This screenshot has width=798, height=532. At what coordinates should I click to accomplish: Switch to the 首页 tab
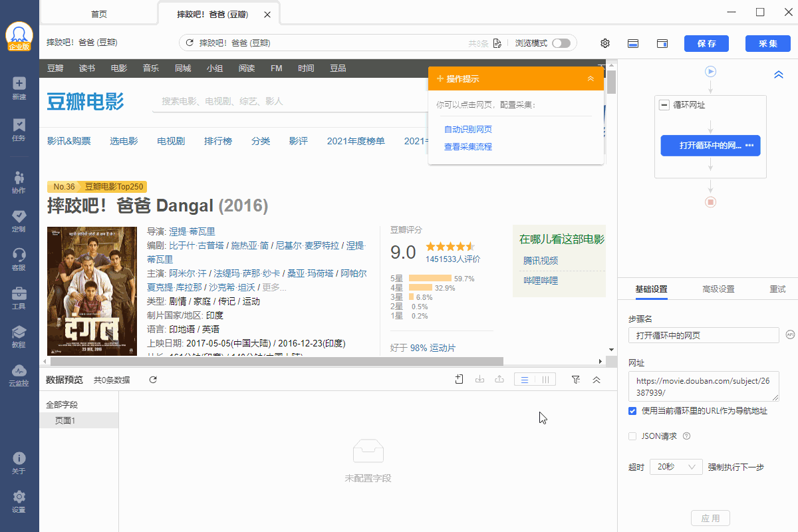(99, 14)
